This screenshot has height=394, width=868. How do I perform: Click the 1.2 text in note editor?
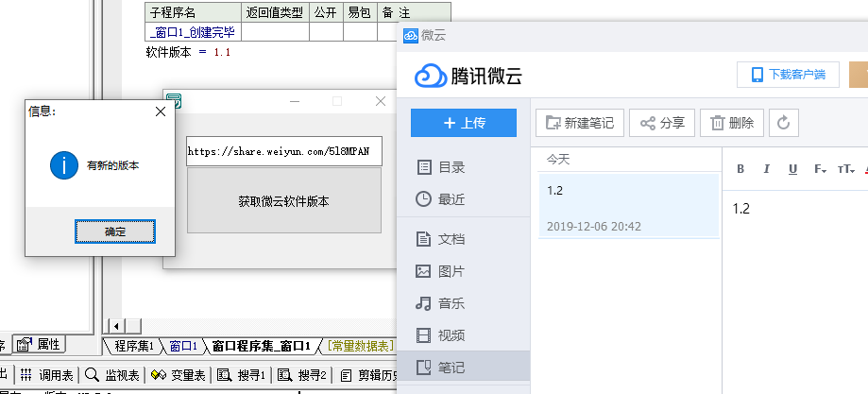(741, 209)
